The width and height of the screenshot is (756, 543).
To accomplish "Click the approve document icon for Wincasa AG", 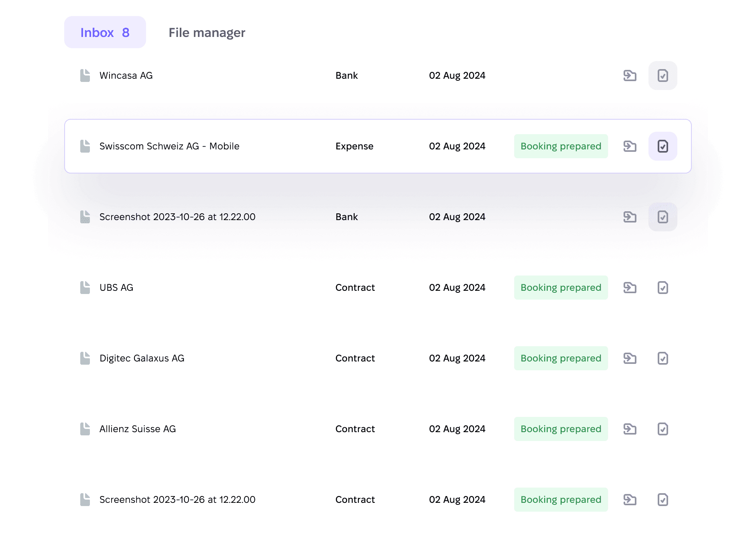I will (x=663, y=76).
